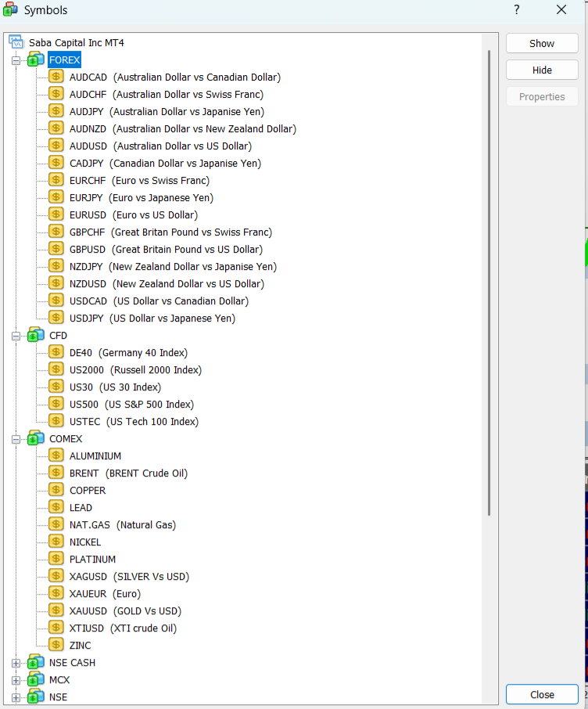The width and height of the screenshot is (588, 709).
Task: Click the EURUSD symbol dollar icon
Action: tap(56, 214)
